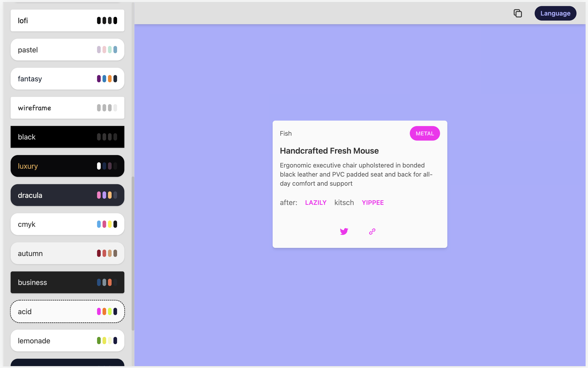Image resolution: width=588 pixels, height=368 pixels.
Task: Expand the luxury theme in sidebar
Action: (x=67, y=166)
